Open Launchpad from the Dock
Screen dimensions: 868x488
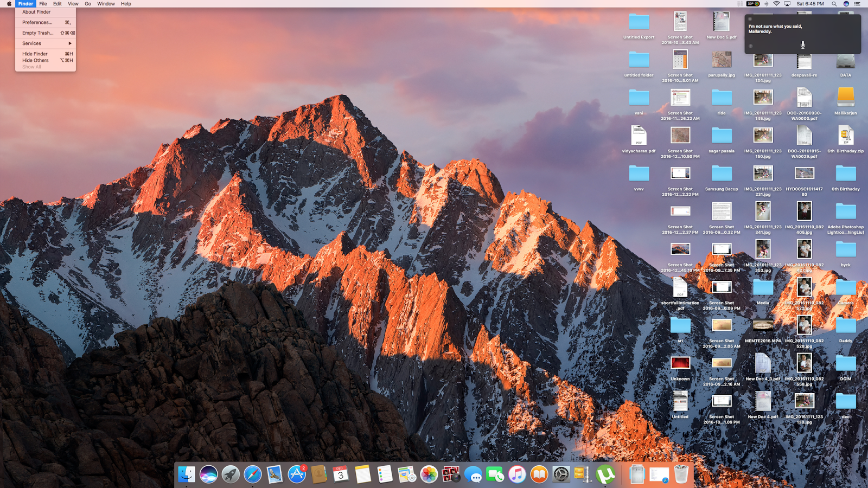tap(230, 474)
